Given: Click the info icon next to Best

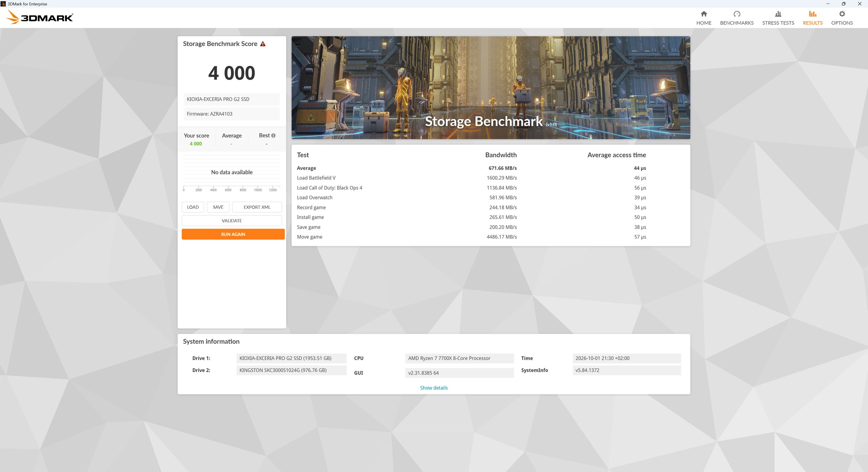Looking at the screenshot, I should [x=273, y=136].
